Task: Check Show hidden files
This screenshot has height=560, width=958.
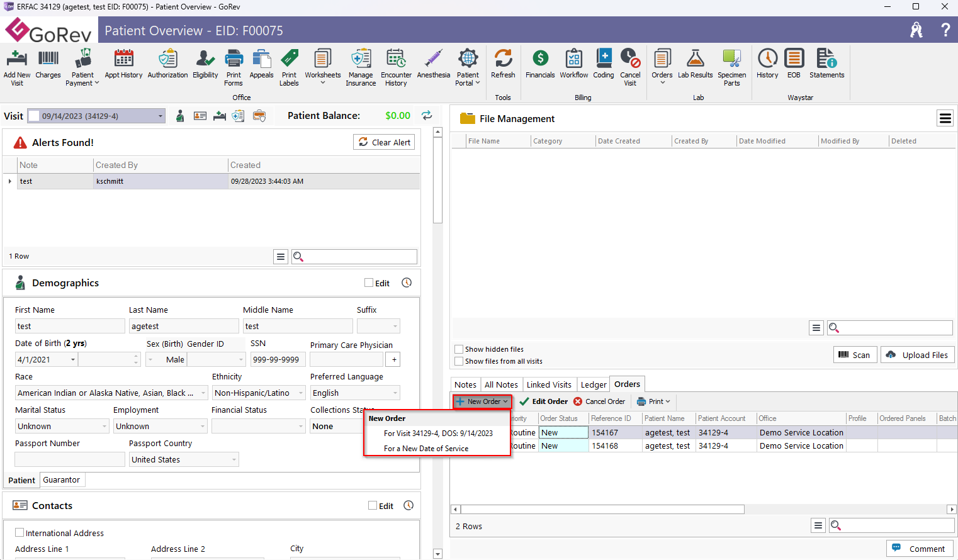Action: pos(459,349)
